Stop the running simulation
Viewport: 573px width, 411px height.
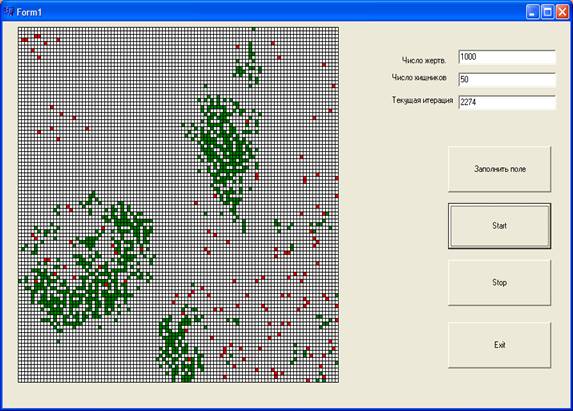tap(500, 283)
